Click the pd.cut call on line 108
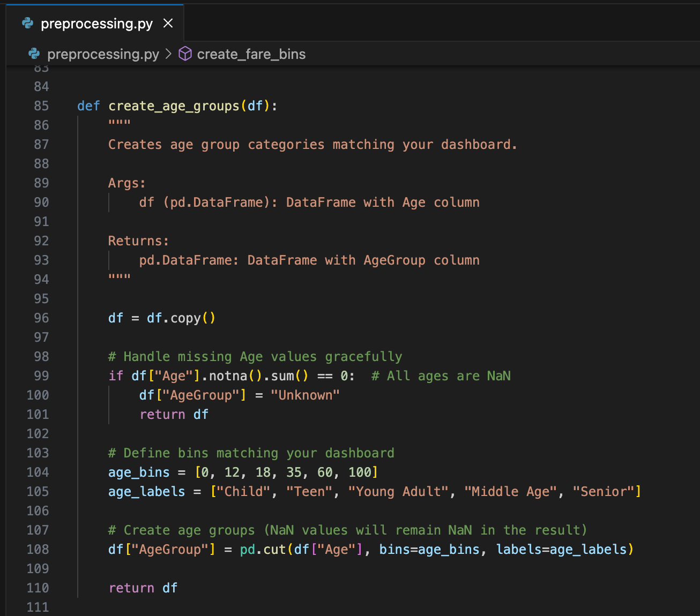Screen dimensions: 700x616 click(263, 550)
